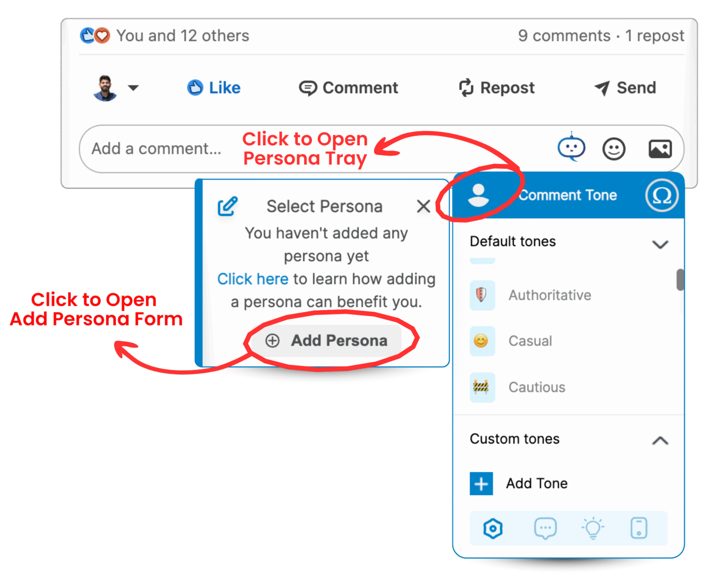
Task: Click the add photo icon in comment box
Action: point(660,149)
